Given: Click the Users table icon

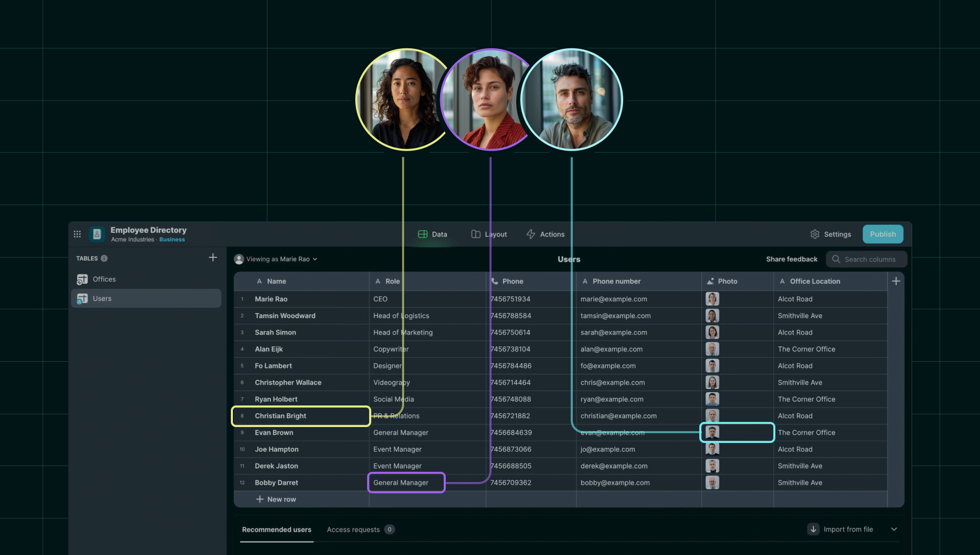Looking at the screenshot, I should coord(82,299).
